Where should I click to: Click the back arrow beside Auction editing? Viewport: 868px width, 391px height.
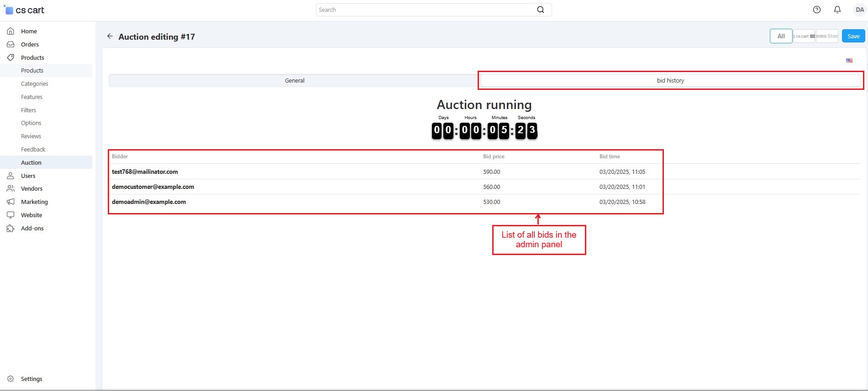tap(110, 36)
